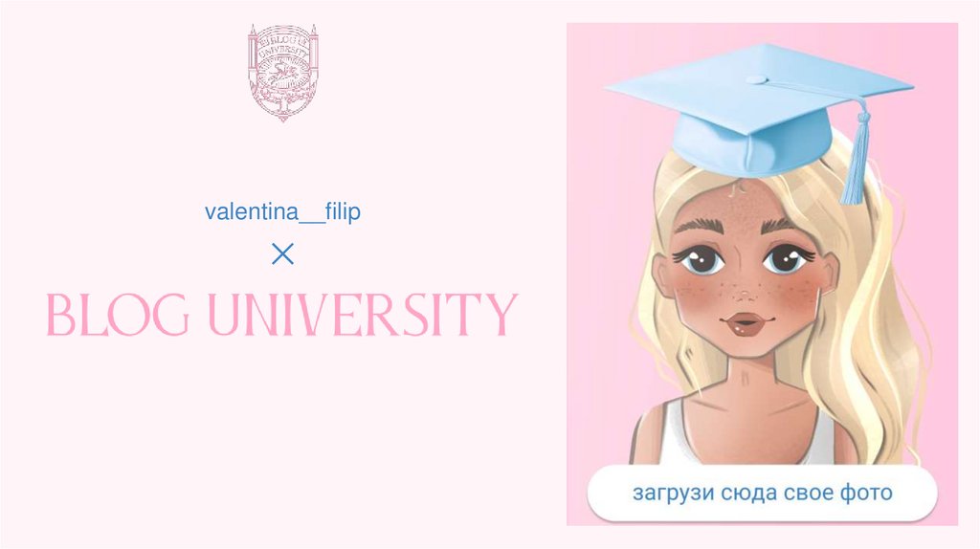Click the freckled nose of avatar

pos(744,287)
